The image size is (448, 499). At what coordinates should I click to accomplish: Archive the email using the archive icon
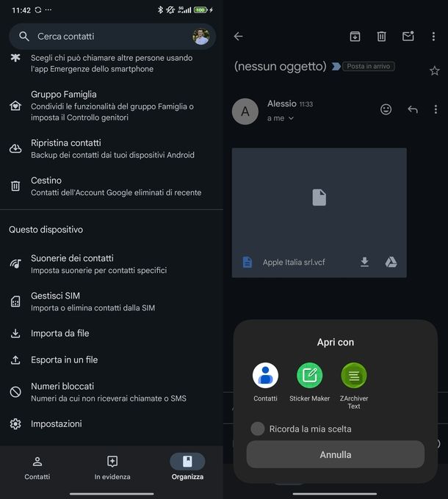coord(355,36)
